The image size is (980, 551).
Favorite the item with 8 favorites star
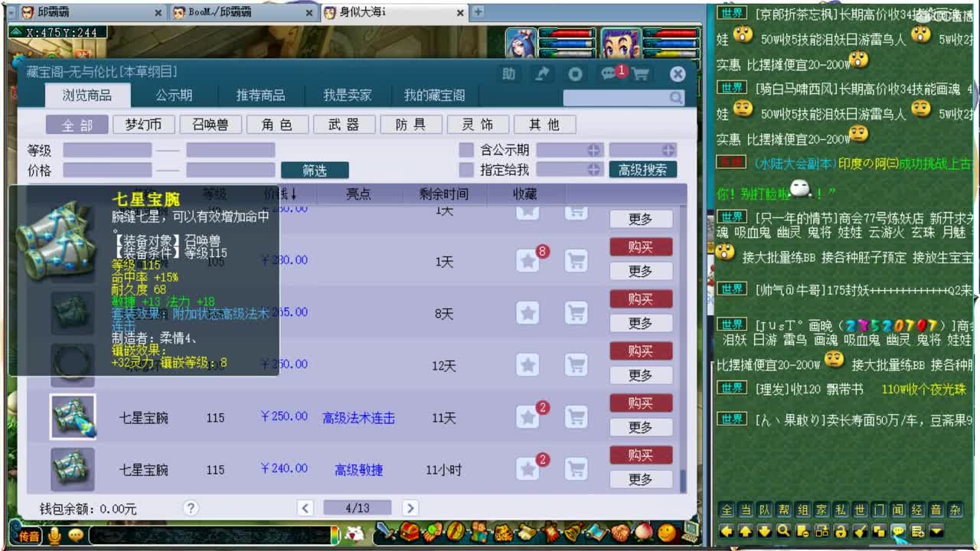528,261
